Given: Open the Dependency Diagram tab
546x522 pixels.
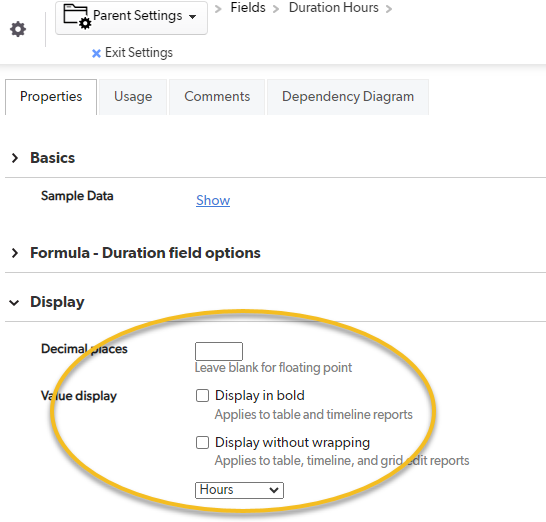Looking at the screenshot, I should (348, 97).
